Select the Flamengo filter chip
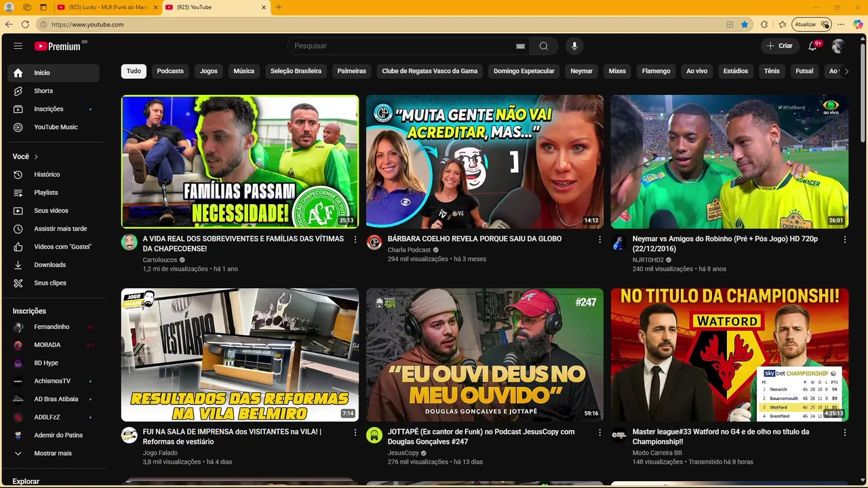The image size is (868, 488). coord(656,71)
